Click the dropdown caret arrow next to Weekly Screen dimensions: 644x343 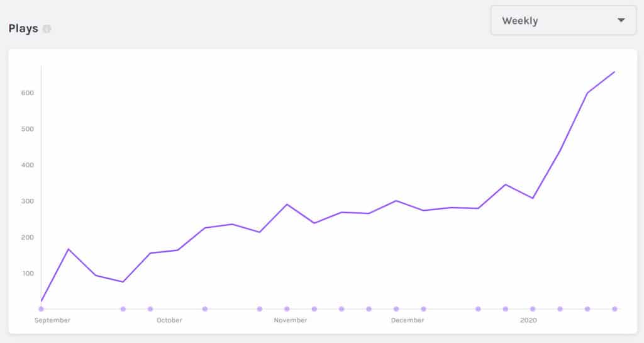tap(621, 21)
